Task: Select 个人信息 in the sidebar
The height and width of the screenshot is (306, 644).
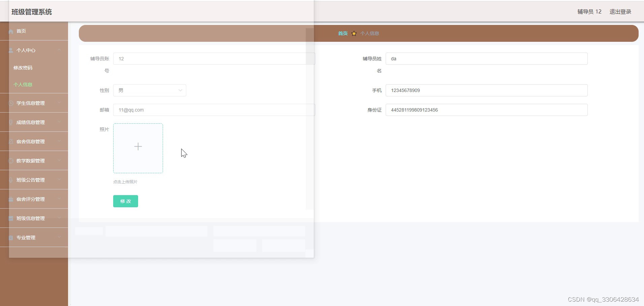Action: 34,85
